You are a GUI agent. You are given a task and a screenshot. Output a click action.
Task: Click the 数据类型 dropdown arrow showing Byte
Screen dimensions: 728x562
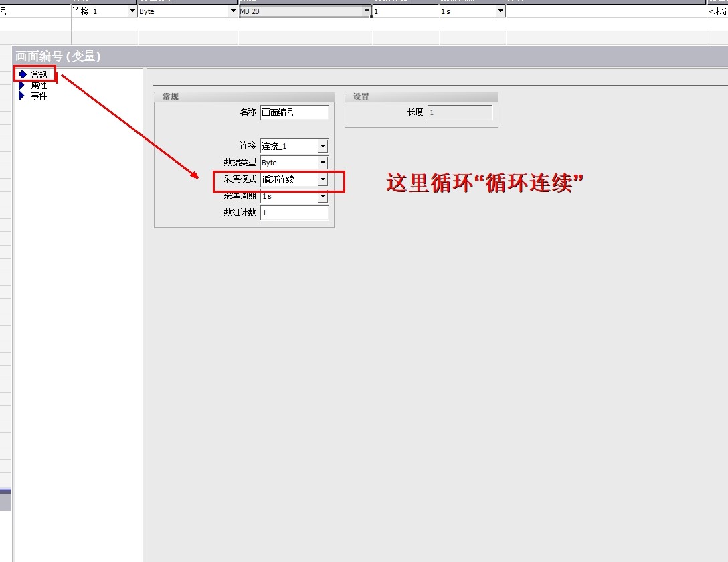tap(323, 162)
